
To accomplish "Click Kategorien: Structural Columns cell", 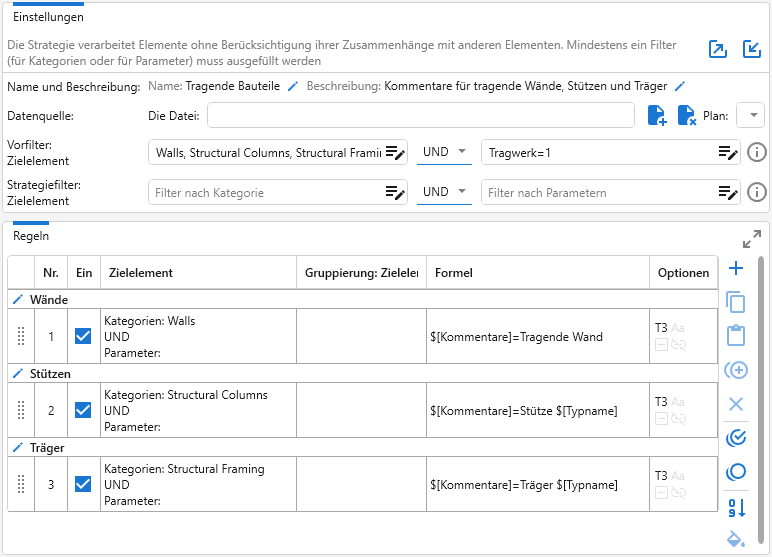I will tap(198, 410).
